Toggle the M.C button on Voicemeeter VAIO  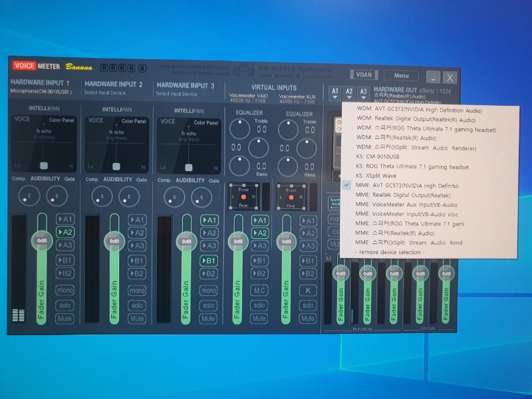[x=259, y=291]
